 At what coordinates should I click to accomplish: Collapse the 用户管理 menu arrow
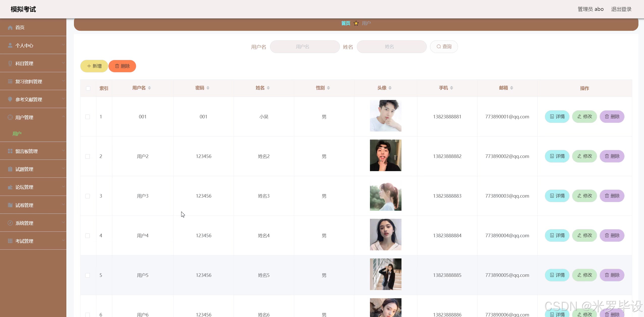[x=63, y=117]
